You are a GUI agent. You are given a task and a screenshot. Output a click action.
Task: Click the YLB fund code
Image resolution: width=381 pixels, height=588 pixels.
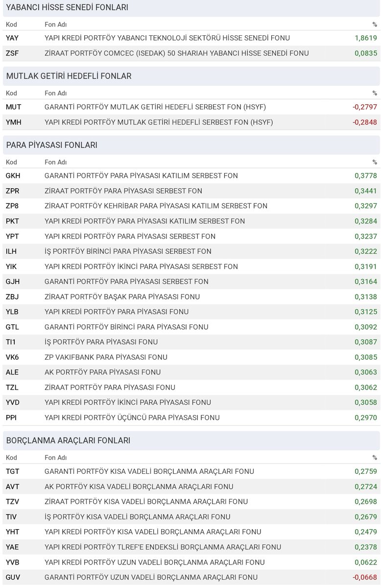point(13,312)
